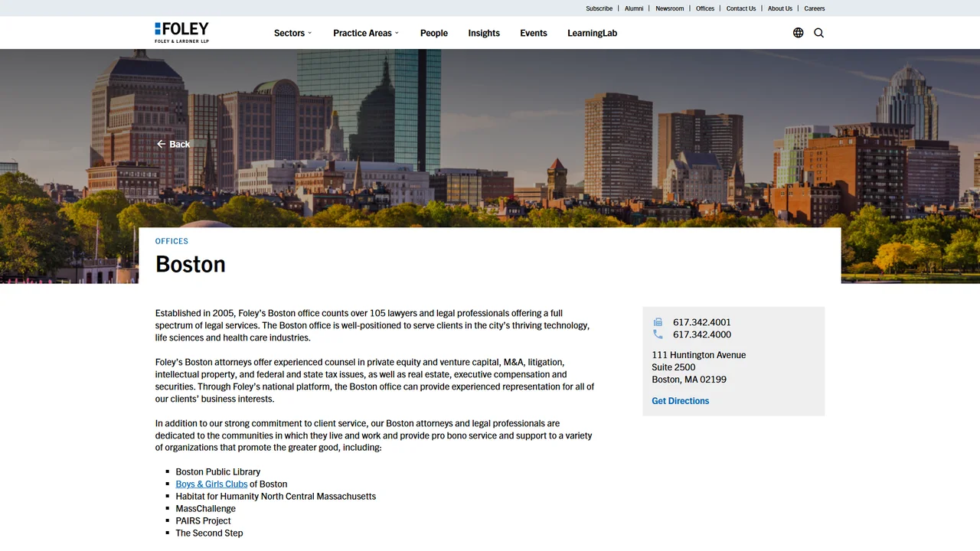Open LearningLab in the navigation
The width and height of the screenshot is (980, 551).
click(x=592, y=33)
